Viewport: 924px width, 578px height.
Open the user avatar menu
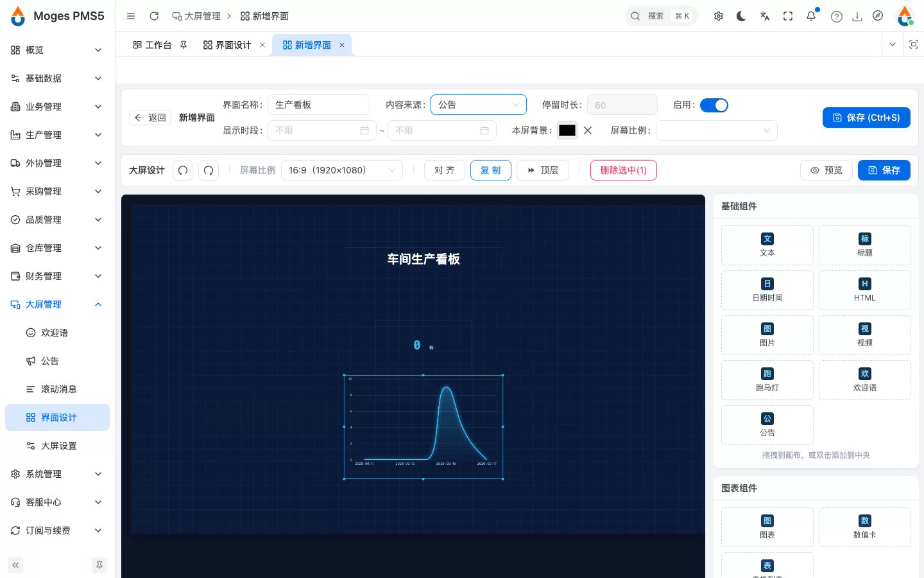point(905,16)
